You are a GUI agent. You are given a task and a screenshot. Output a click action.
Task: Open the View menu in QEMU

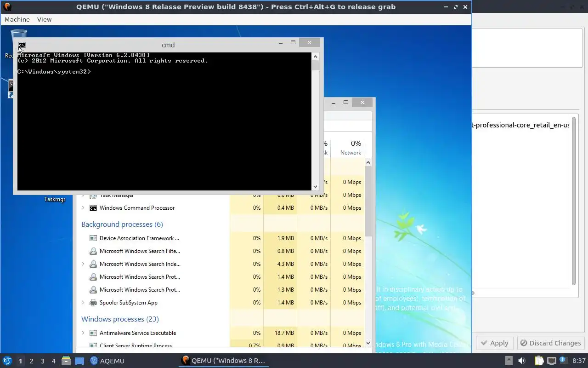44,19
